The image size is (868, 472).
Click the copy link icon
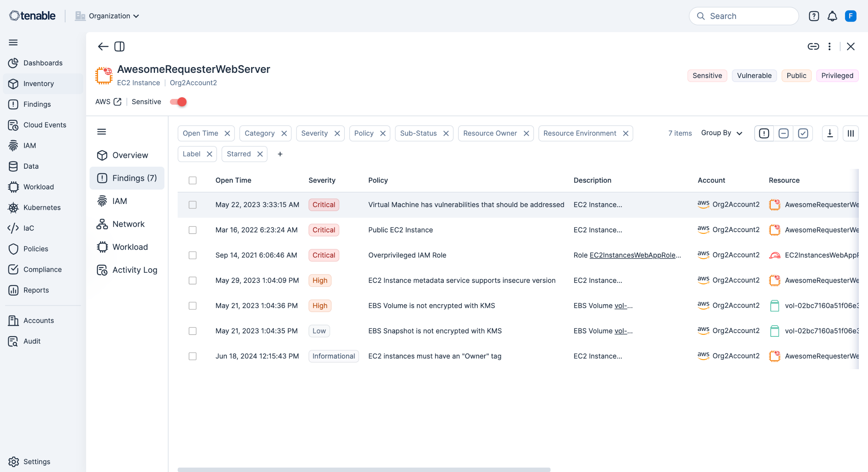(813, 46)
